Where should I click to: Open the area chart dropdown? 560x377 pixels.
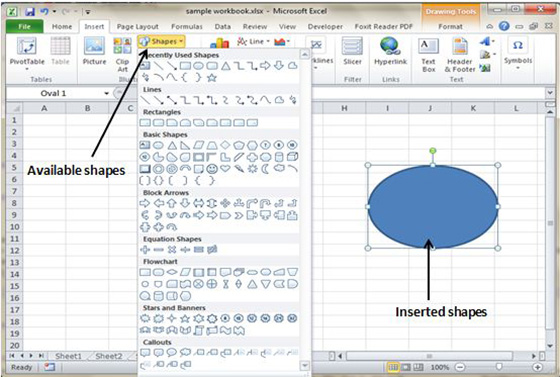[282, 42]
